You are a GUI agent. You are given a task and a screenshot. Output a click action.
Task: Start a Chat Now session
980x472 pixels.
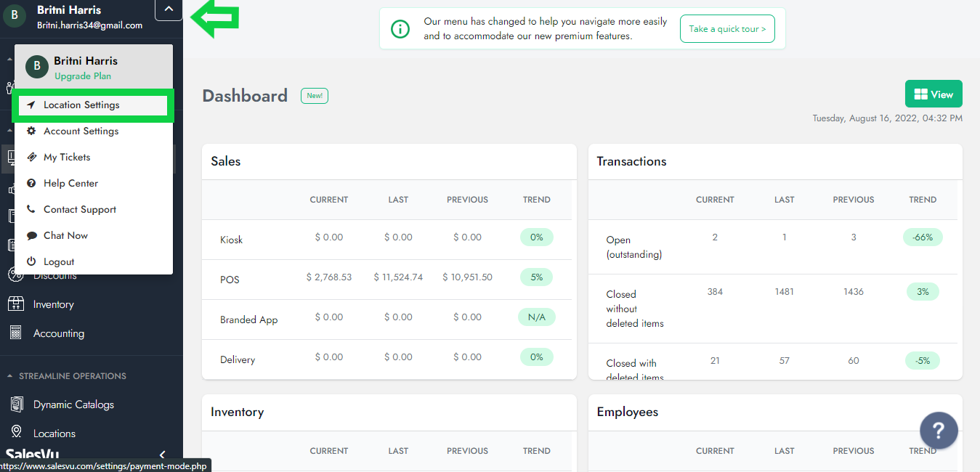(x=65, y=236)
